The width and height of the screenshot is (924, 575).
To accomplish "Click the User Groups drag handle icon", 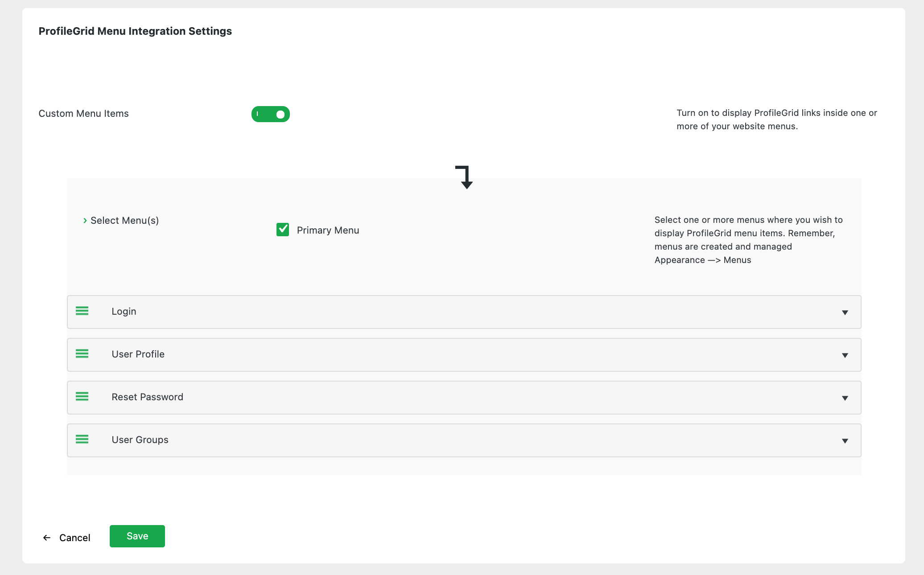I will pos(82,439).
